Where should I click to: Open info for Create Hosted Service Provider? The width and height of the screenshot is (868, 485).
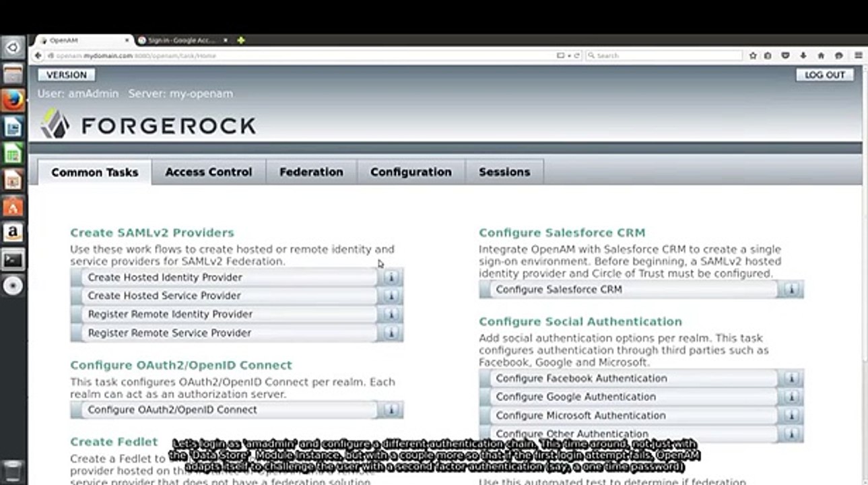tap(391, 296)
